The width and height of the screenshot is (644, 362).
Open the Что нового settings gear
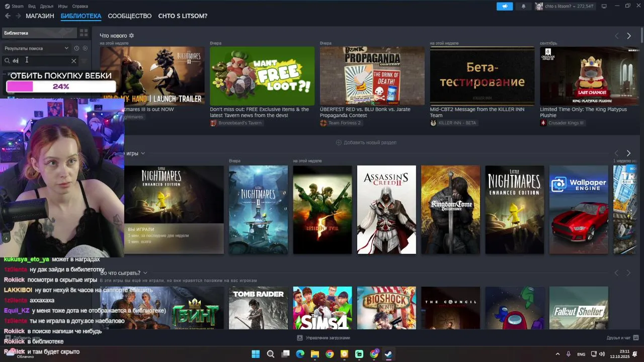click(x=131, y=36)
